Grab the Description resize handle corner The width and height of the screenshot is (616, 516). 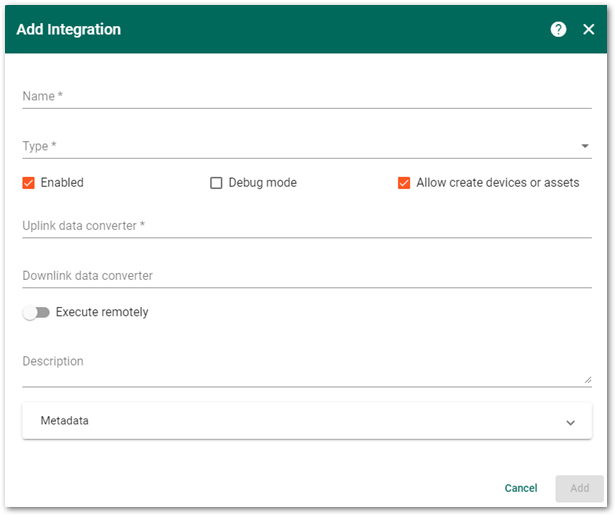pyautogui.click(x=587, y=379)
